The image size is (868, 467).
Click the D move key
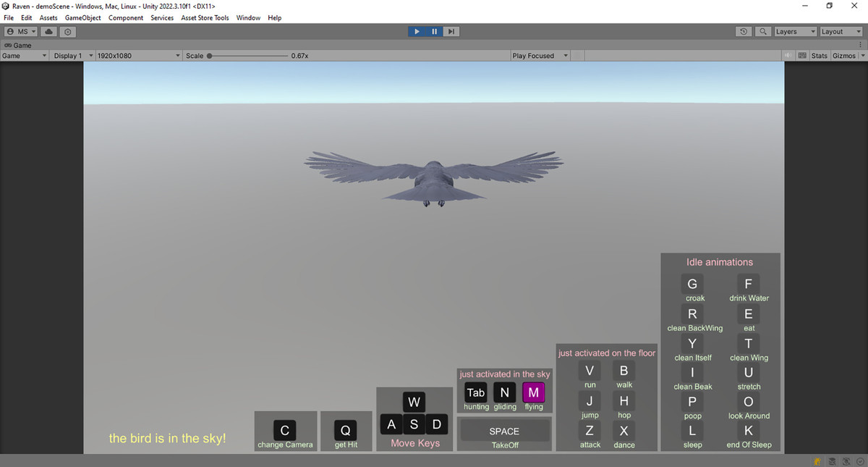[x=437, y=424]
